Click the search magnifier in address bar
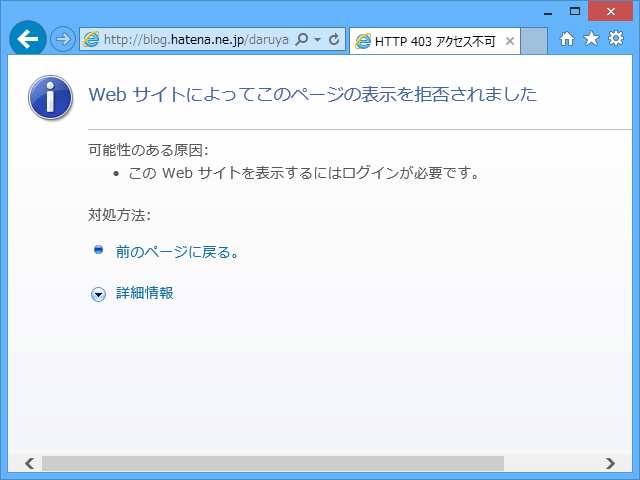The height and width of the screenshot is (480, 640). coord(302,39)
